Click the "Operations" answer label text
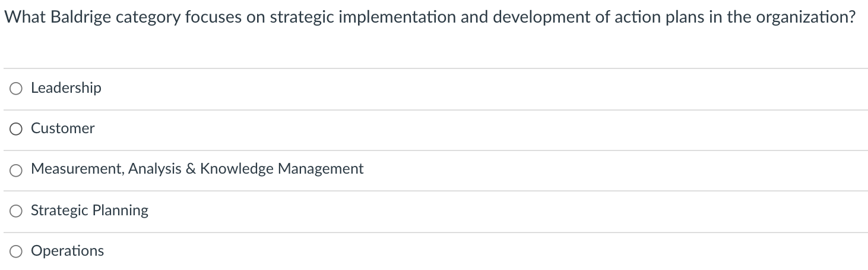Screen dimensions: 868x270 [x=67, y=251]
